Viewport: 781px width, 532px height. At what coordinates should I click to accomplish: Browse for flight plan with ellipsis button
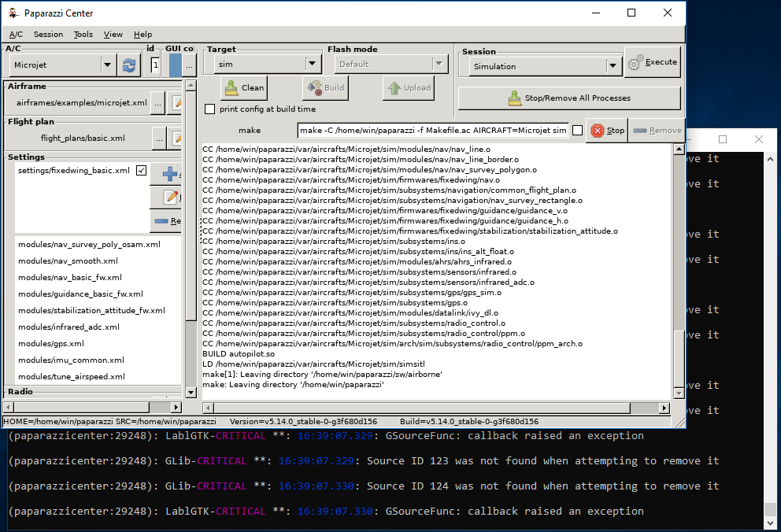(x=159, y=139)
